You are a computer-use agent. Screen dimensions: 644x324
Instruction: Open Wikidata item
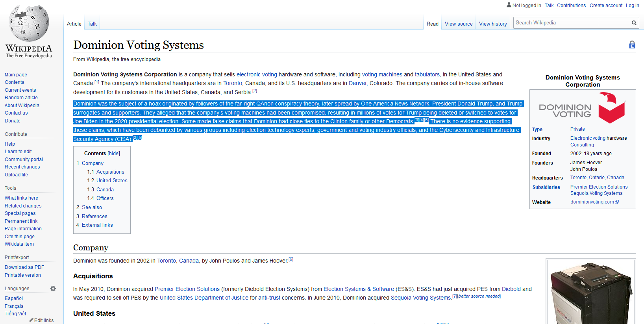[x=19, y=244]
